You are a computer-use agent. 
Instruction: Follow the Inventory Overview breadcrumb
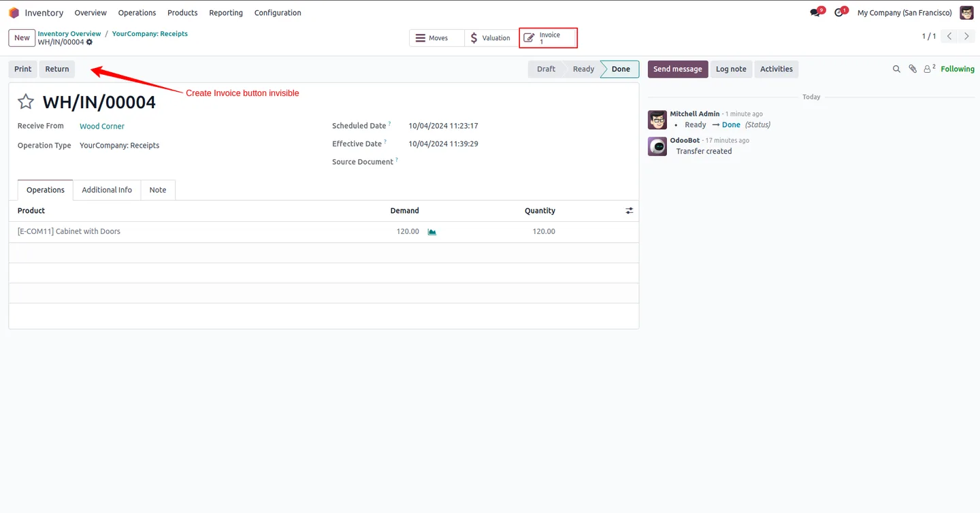[x=69, y=33]
